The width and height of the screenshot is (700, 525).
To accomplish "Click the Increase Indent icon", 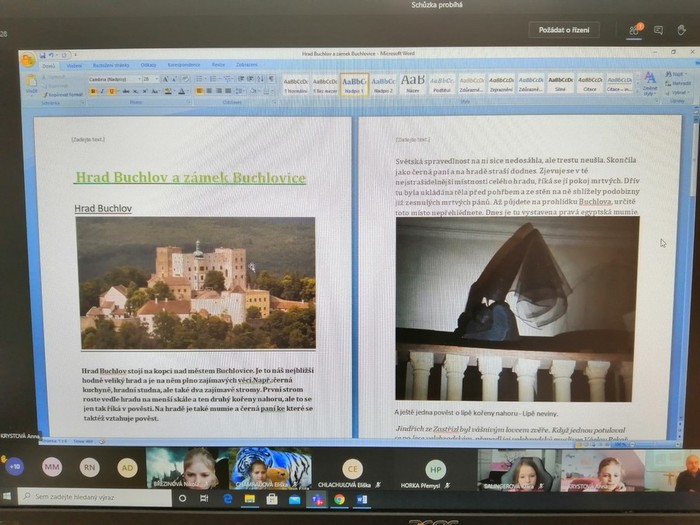I will (250, 79).
